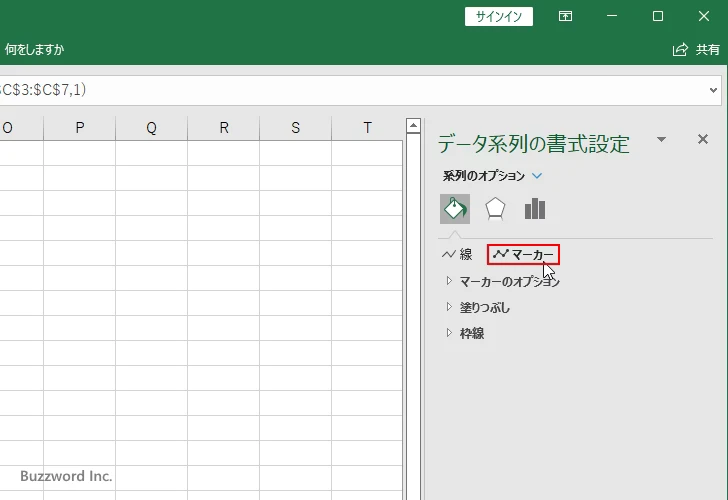
Task: Select column P header
Action: coord(80,128)
